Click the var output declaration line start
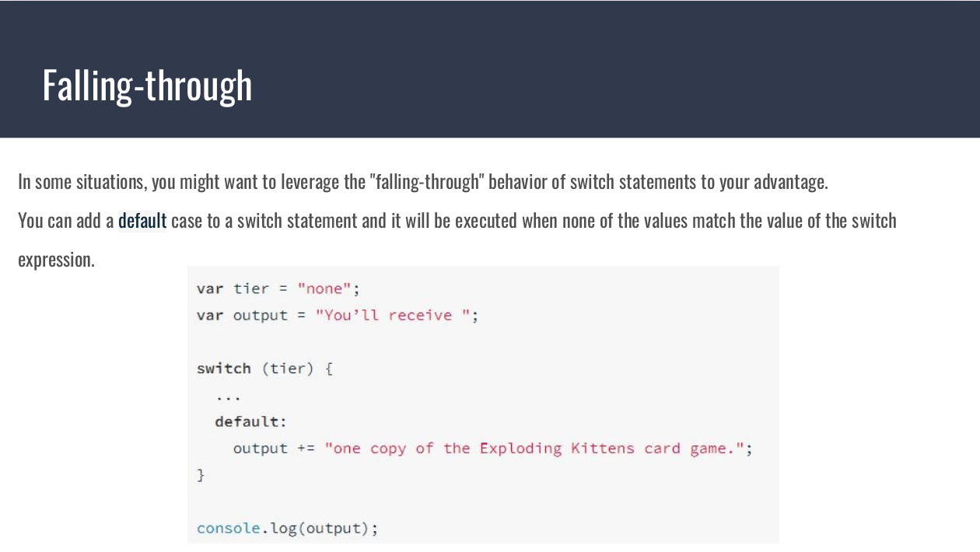This screenshot has height=552, width=980. click(x=209, y=315)
